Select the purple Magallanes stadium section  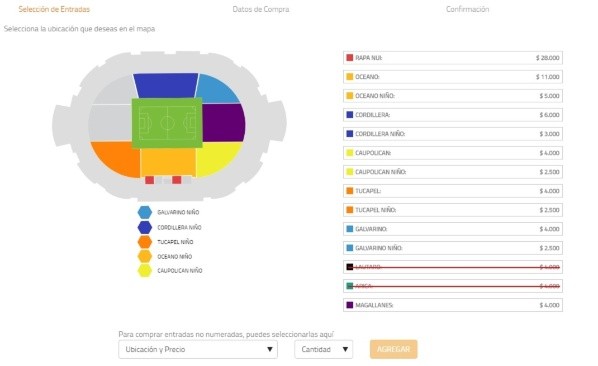[224, 123]
